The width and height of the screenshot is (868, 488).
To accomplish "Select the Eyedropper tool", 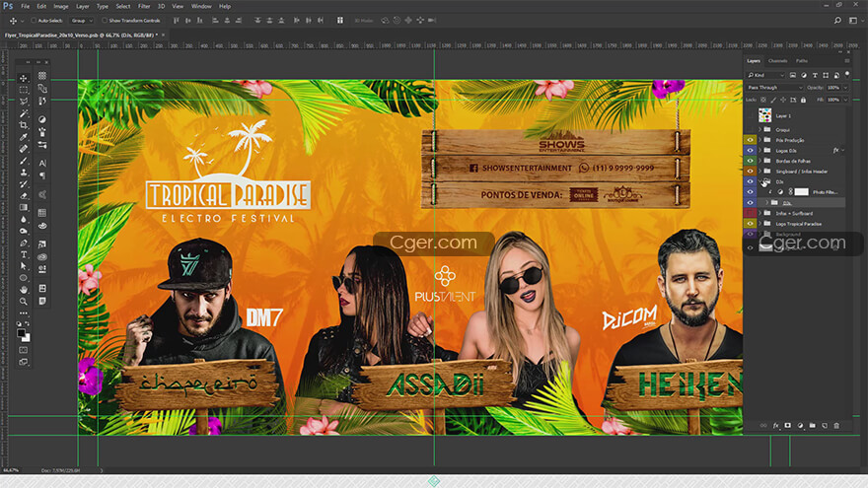I will (24, 137).
